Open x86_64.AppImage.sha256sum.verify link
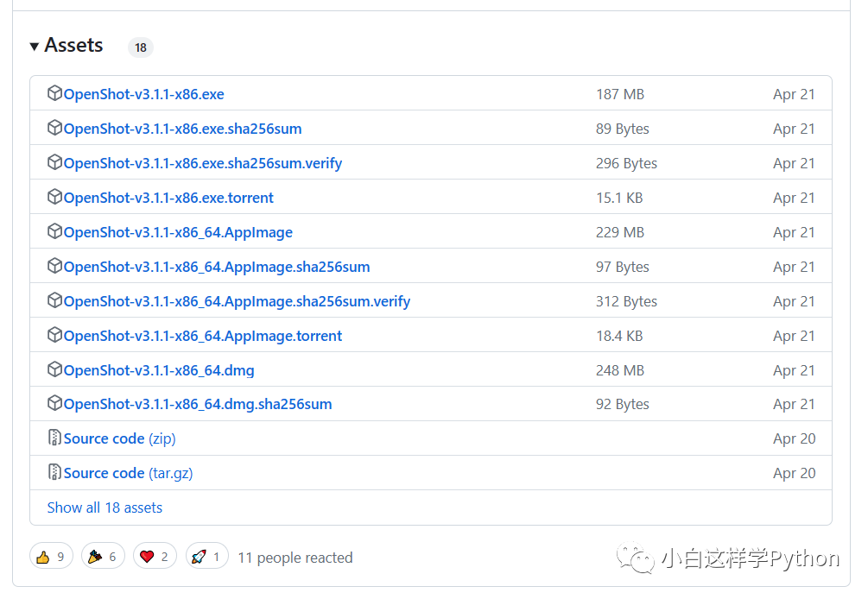This screenshot has height=599, width=868. (x=237, y=301)
